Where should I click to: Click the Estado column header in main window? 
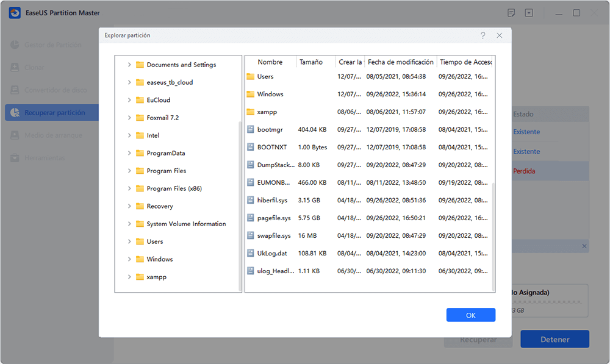(523, 115)
